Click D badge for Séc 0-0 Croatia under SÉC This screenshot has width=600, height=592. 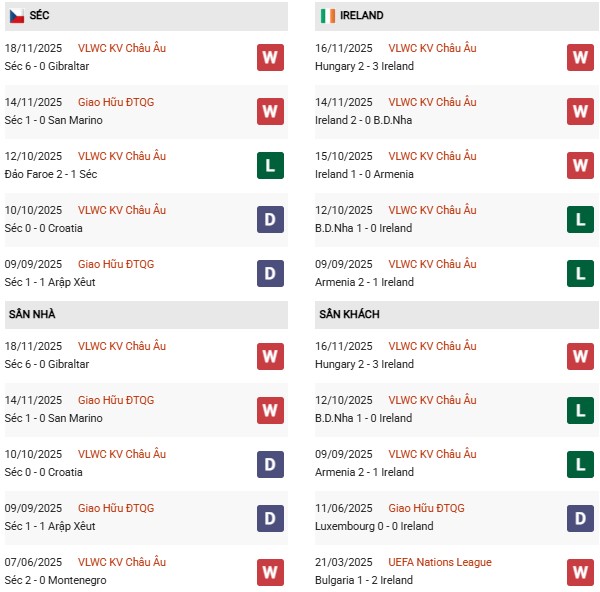click(x=269, y=219)
